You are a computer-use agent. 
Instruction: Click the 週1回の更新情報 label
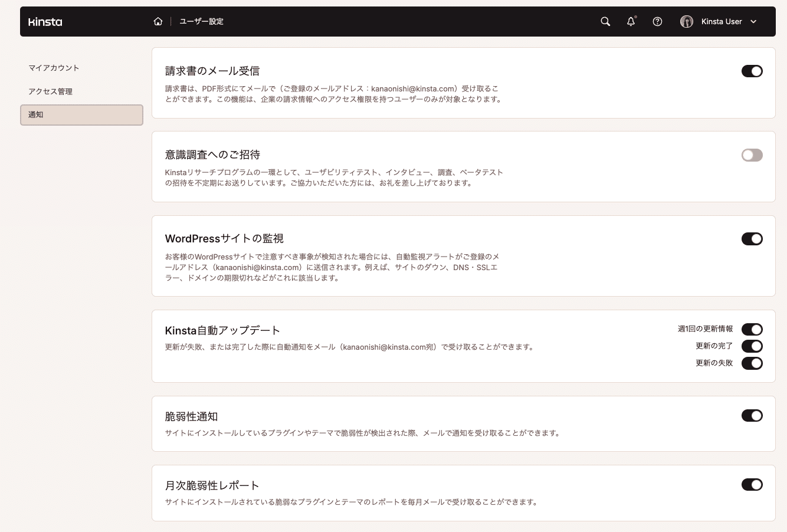tap(706, 329)
